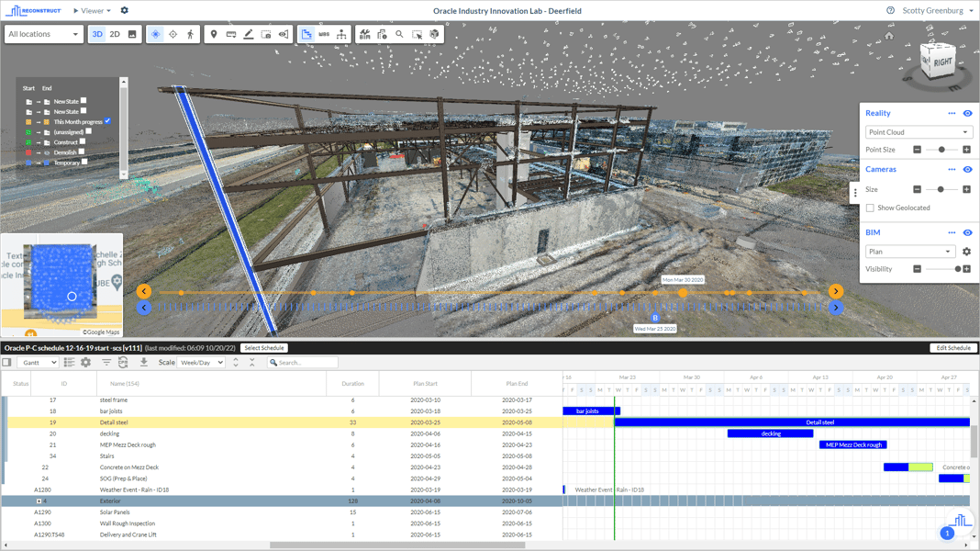Open the Gantt chart settings gear

point(84,362)
